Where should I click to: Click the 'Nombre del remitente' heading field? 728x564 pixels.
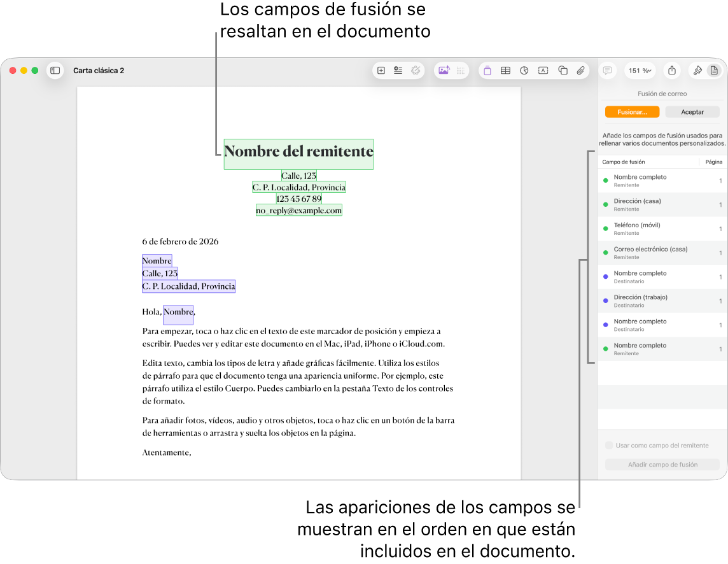[298, 154]
